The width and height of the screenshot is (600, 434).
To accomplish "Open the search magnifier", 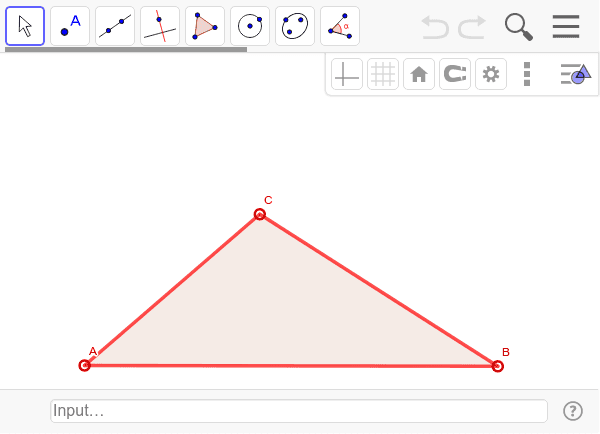I will 518,27.
